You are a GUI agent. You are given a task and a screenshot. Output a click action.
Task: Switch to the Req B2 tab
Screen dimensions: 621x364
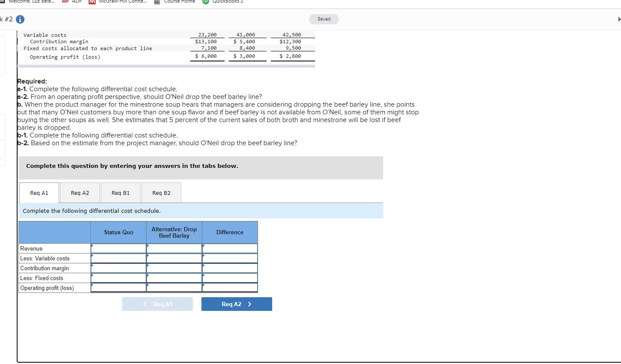click(x=161, y=193)
